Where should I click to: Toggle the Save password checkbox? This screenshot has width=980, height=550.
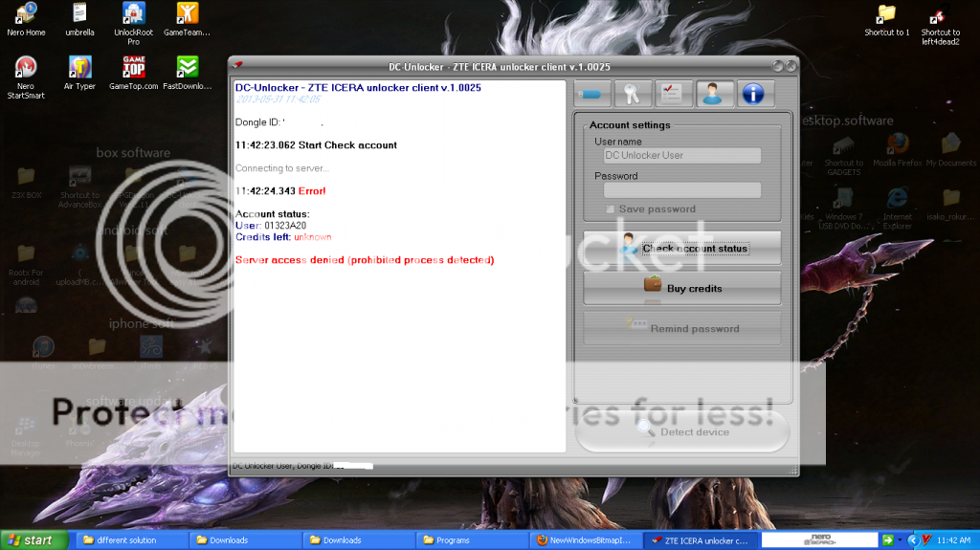tap(611, 209)
